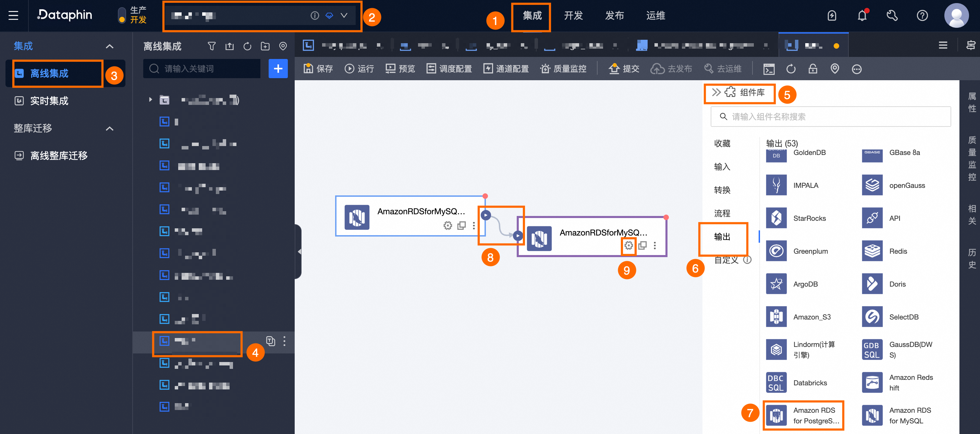Switch to the 运维 top menu
The width and height of the screenshot is (980, 434).
(656, 16)
